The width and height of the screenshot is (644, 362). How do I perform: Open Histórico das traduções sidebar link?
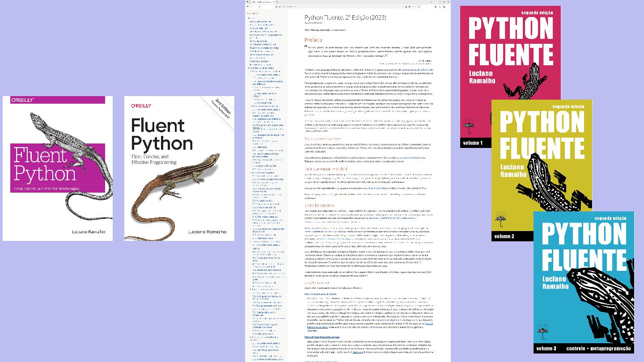262,65
